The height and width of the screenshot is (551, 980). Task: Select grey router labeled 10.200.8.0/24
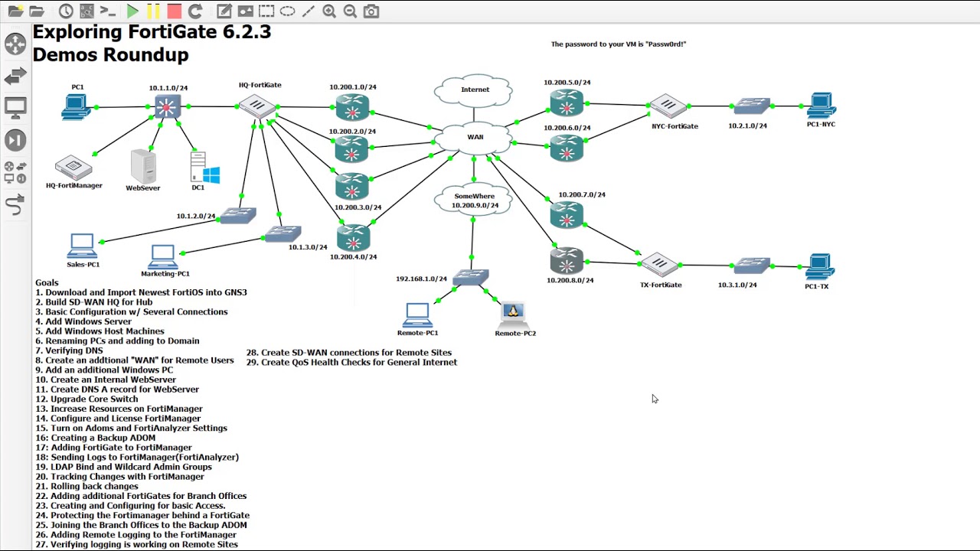(567, 261)
